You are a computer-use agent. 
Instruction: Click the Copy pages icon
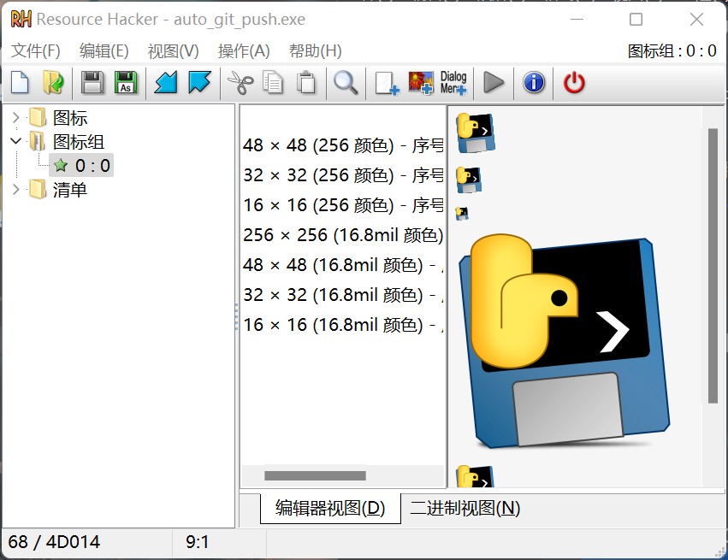(273, 83)
